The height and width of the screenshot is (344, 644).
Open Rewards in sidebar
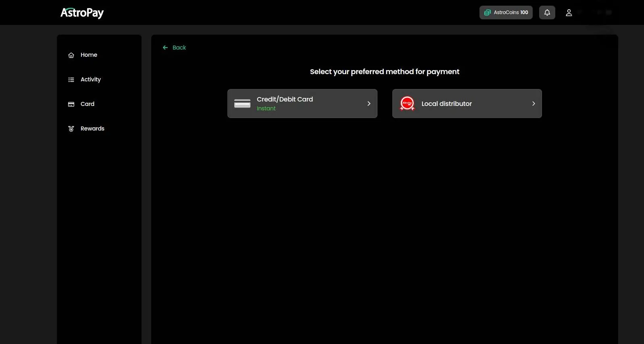92,128
